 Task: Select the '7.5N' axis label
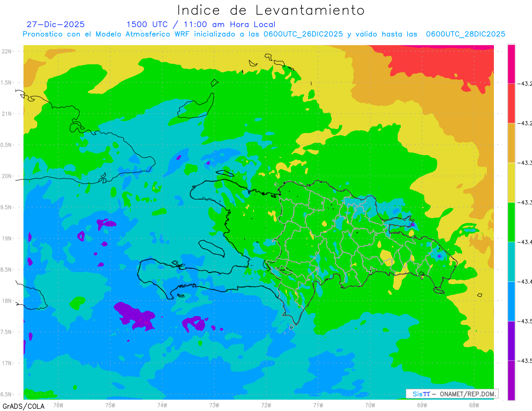coord(6,332)
